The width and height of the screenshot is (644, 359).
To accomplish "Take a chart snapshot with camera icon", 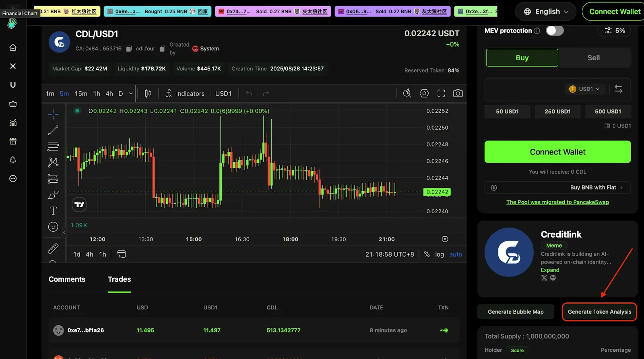I will click(458, 93).
